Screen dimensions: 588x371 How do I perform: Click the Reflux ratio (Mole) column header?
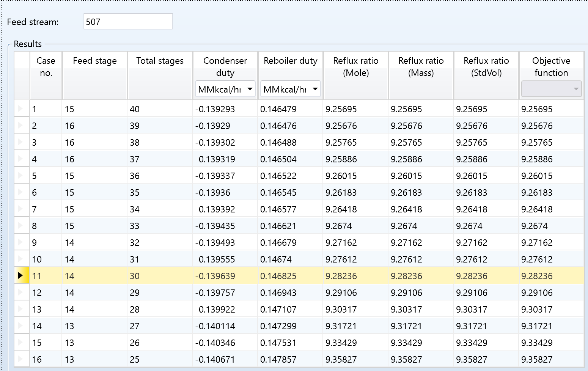[x=355, y=67]
